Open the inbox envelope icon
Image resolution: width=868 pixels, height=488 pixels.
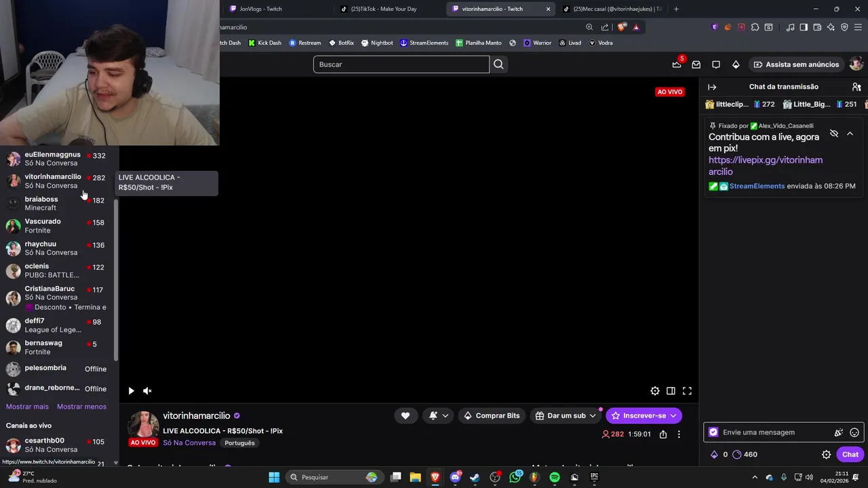coord(696,64)
